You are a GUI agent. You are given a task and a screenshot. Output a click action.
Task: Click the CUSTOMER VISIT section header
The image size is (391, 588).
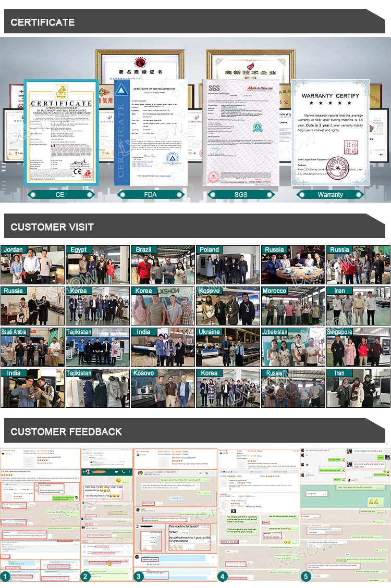click(x=194, y=227)
